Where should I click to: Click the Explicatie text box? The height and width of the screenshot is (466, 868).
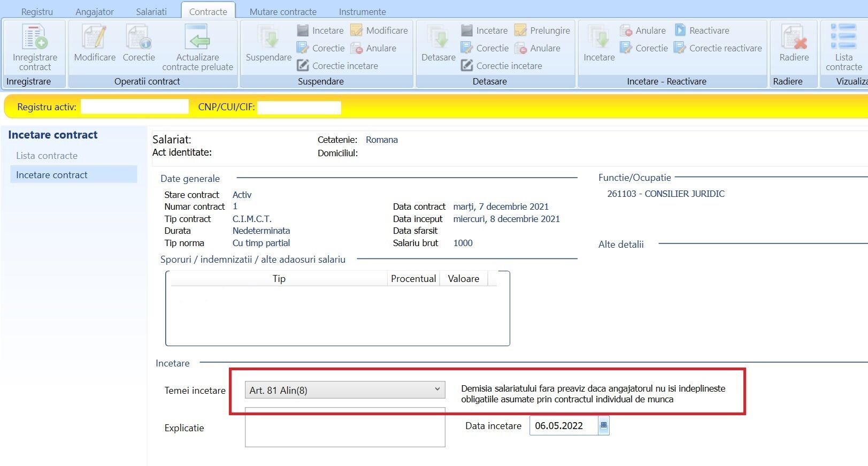(345, 427)
